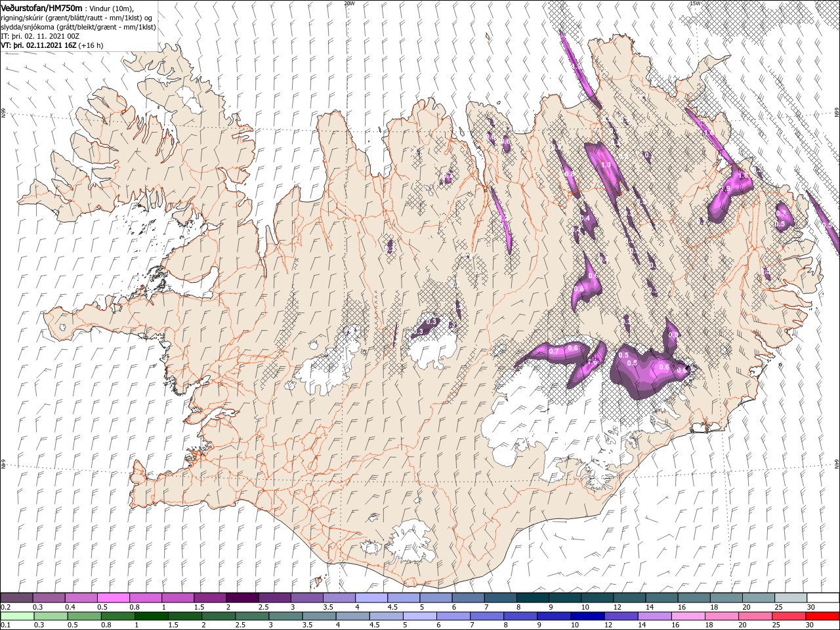Viewport: 840px width, 630px height.
Task: Click the '(+16 h)' forecast offset text
Action: (91, 45)
